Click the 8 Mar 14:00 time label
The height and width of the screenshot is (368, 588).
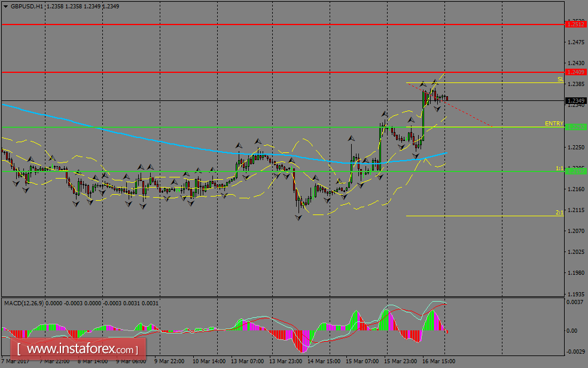pyautogui.click(x=93, y=361)
